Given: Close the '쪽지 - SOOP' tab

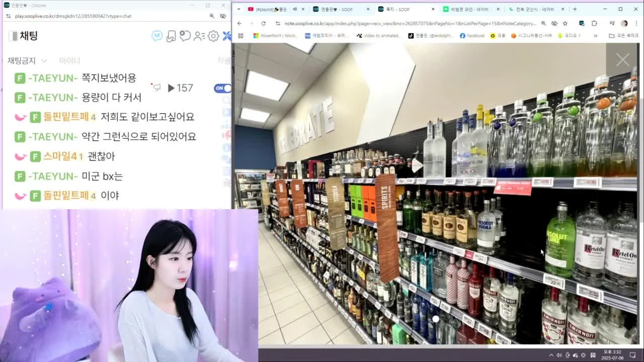Looking at the screenshot, I should tap(433, 9).
